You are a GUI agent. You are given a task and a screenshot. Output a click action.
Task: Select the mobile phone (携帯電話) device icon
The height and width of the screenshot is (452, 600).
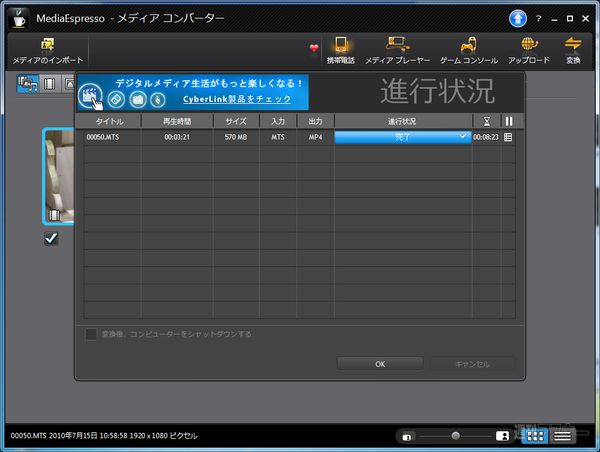point(341,45)
